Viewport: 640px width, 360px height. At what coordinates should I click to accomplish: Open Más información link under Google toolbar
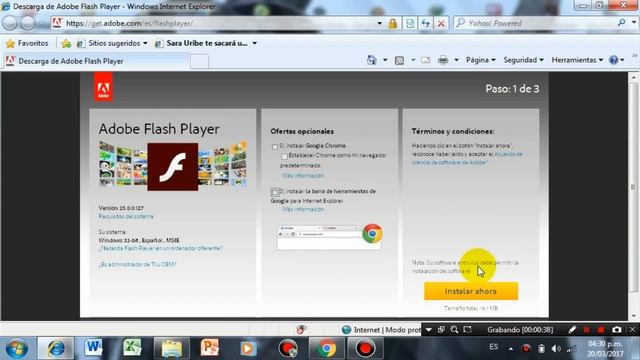(x=303, y=209)
